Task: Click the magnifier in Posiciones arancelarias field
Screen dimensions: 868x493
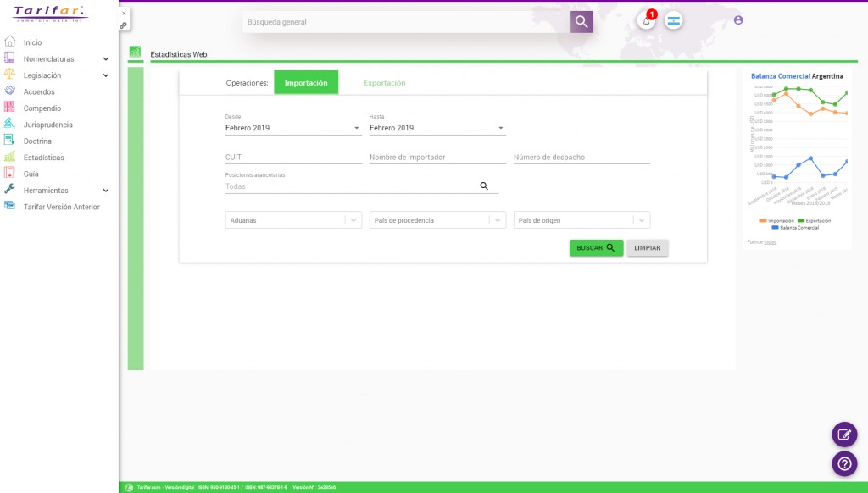Action: coord(484,186)
